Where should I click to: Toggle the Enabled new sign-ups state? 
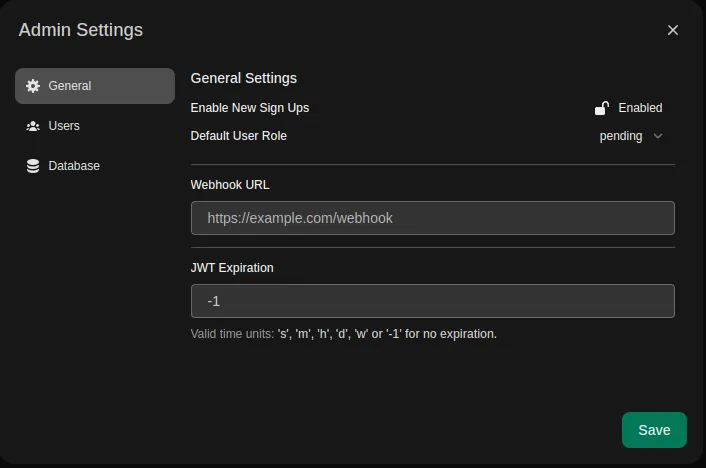tap(629, 108)
